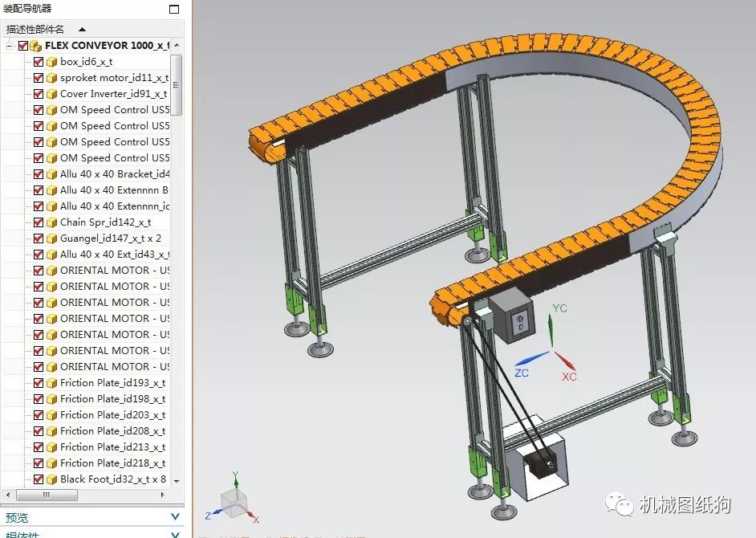
Task: Click the tree scroll up arrow
Action: click(x=177, y=45)
